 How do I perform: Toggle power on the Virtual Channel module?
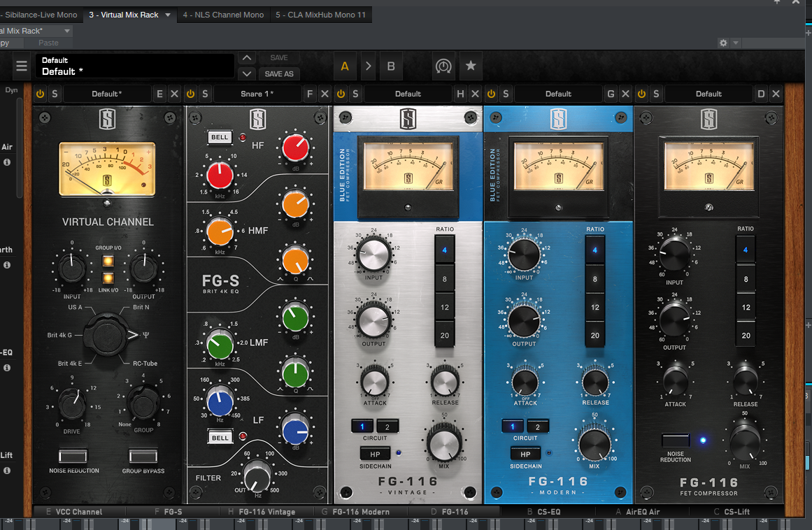(40, 94)
